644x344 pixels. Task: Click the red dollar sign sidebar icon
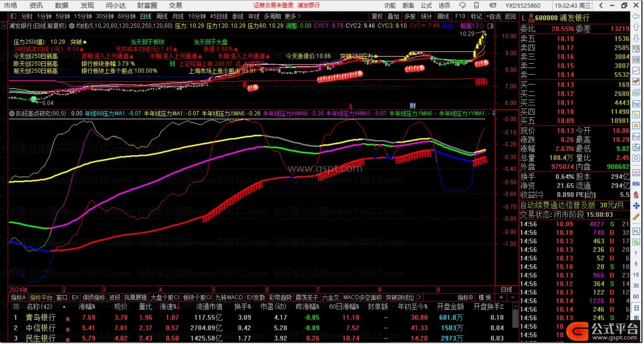tap(636, 195)
